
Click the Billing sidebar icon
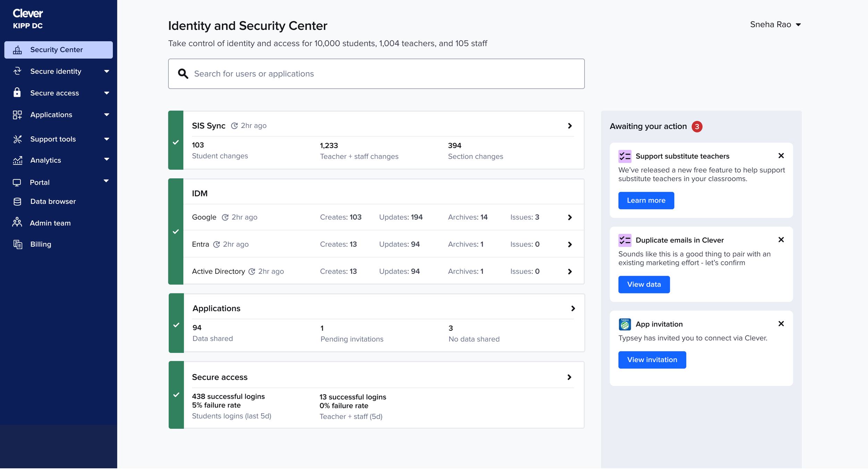pos(17,245)
